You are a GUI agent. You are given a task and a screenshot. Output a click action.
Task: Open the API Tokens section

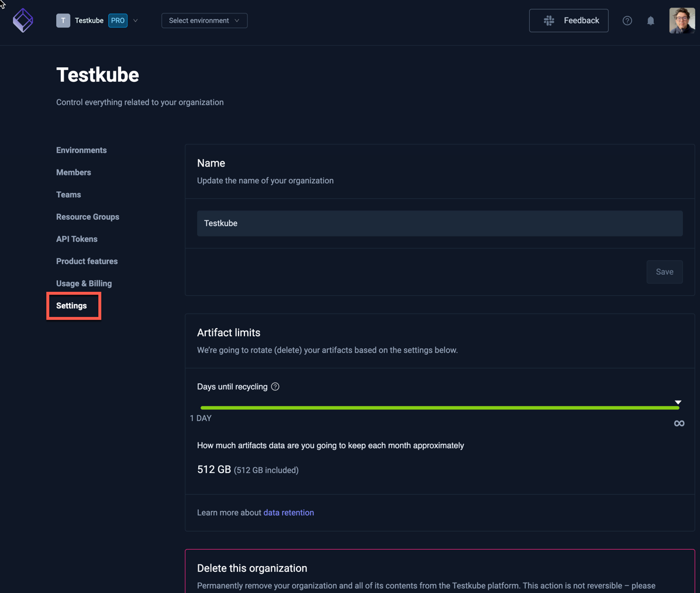click(77, 239)
